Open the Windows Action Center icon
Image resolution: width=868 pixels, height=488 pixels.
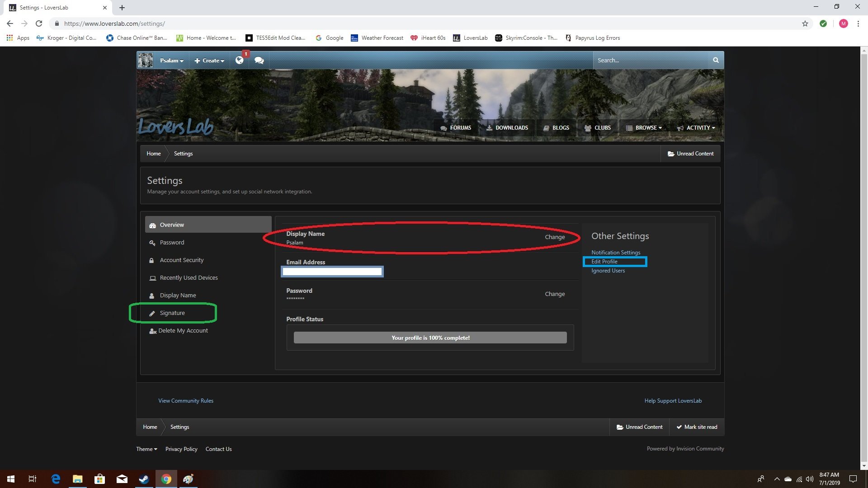[x=853, y=479]
